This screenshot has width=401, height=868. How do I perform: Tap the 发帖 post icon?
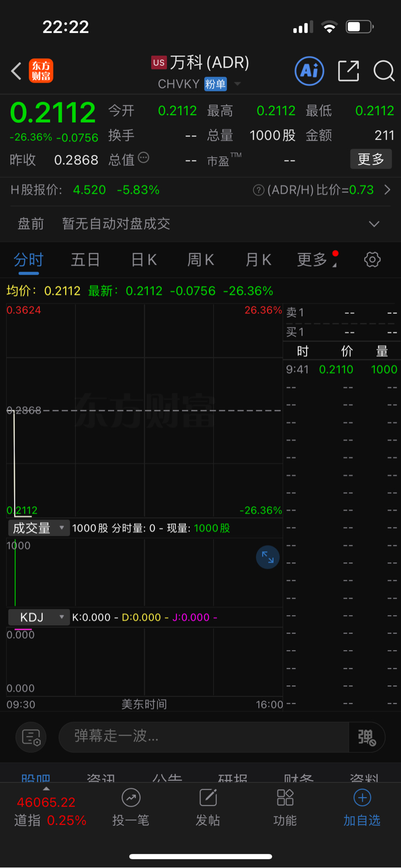[208, 798]
